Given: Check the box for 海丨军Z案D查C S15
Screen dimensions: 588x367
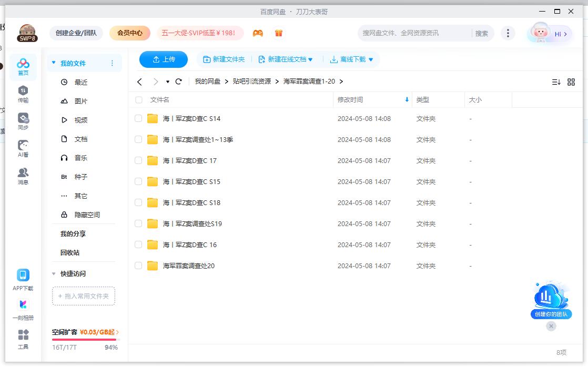Looking at the screenshot, I should [138, 181].
